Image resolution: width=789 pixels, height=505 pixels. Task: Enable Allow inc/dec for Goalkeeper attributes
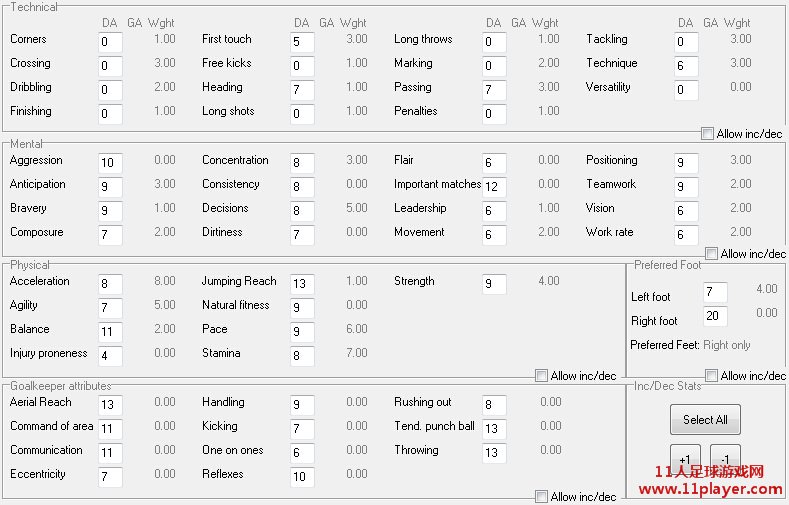pos(542,497)
